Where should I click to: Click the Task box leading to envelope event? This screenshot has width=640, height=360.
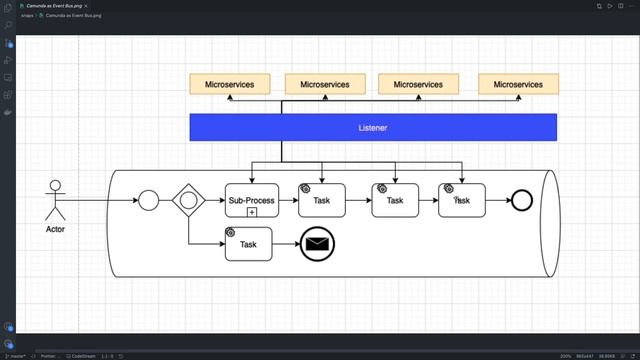point(249,244)
